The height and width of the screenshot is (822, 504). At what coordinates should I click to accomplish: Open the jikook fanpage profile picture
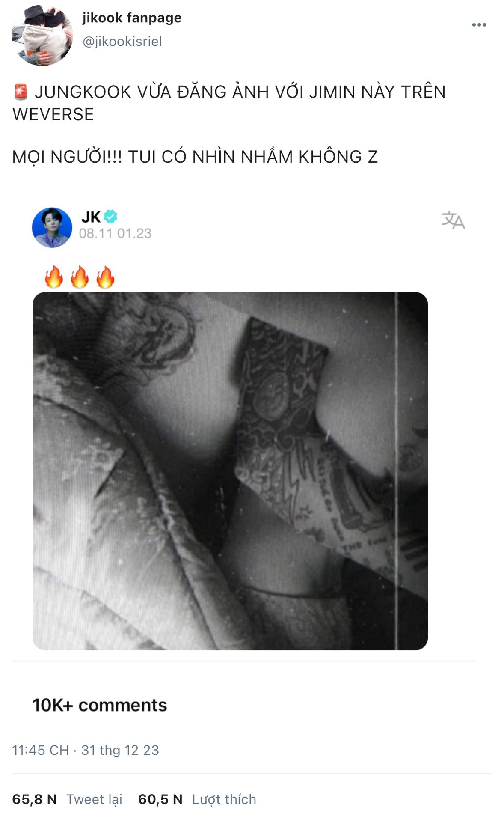[x=42, y=36]
